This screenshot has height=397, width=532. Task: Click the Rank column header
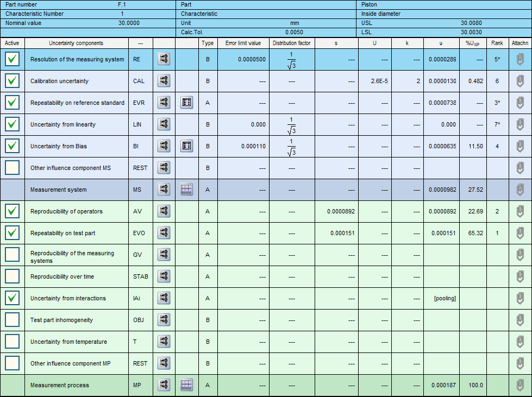click(497, 43)
